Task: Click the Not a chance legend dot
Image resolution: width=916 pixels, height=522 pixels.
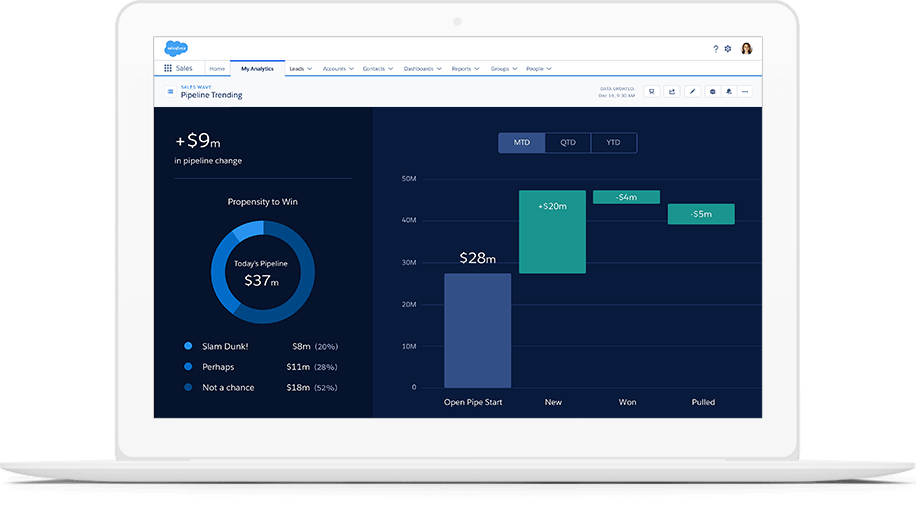Action: point(188,387)
